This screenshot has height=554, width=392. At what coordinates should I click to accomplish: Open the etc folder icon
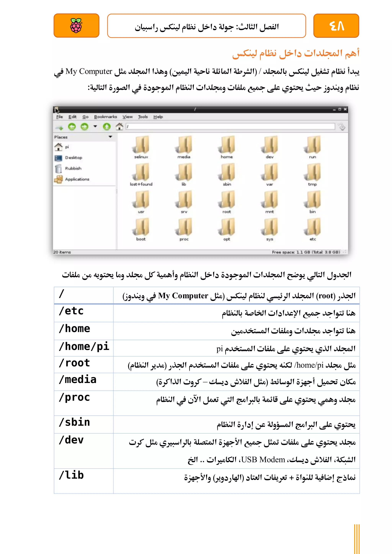pyautogui.click(x=313, y=227)
